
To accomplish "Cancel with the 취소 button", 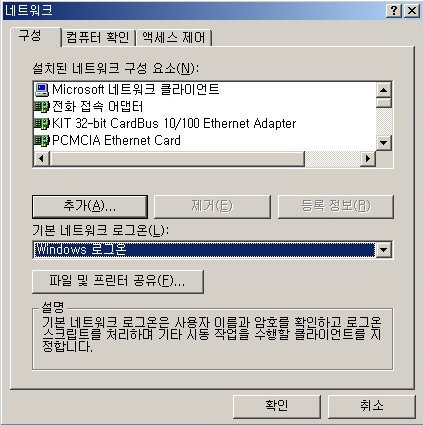I will [x=372, y=406].
